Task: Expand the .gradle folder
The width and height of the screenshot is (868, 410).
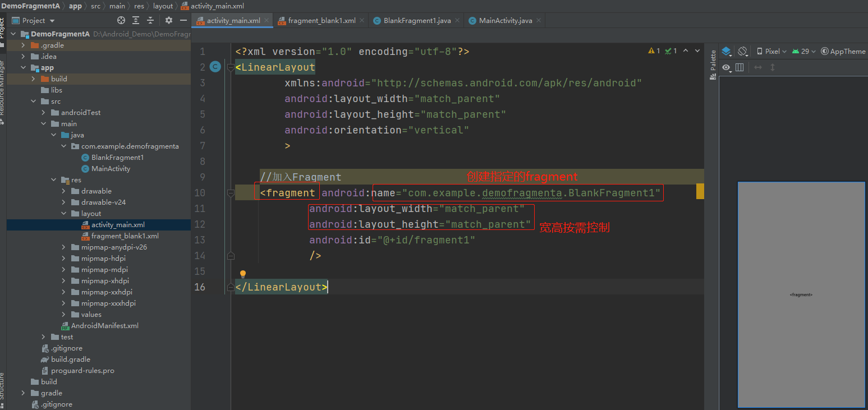Action: click(x=23, y=45)
